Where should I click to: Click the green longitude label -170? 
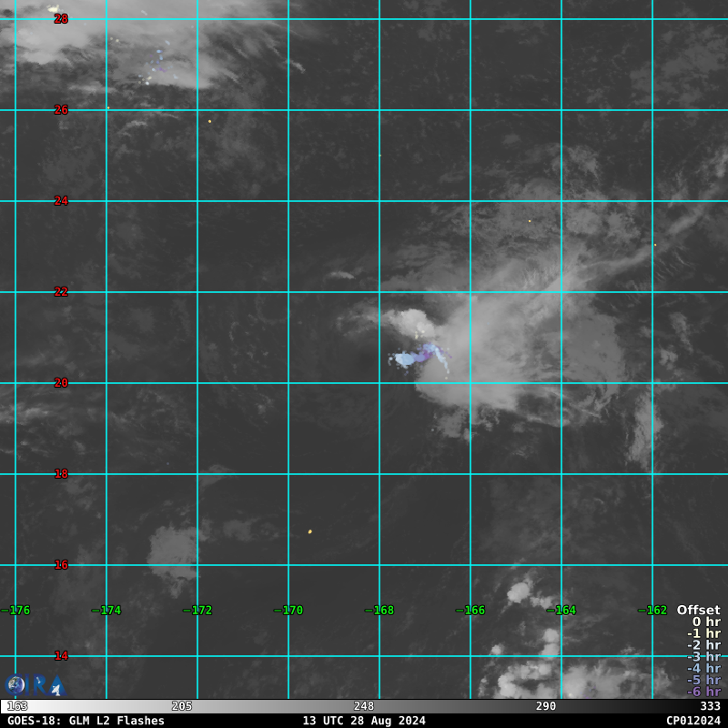pos(288,610)
